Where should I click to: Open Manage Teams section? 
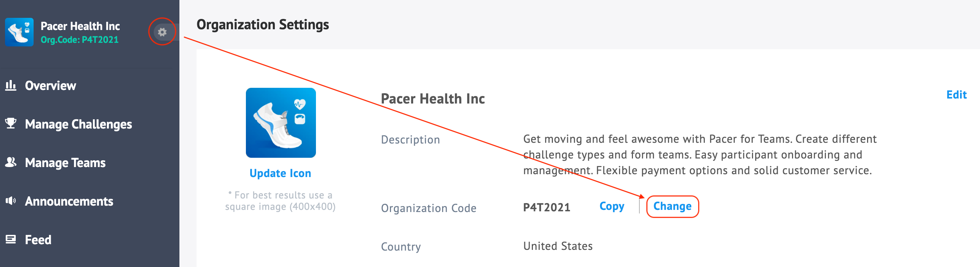[65, 162]
